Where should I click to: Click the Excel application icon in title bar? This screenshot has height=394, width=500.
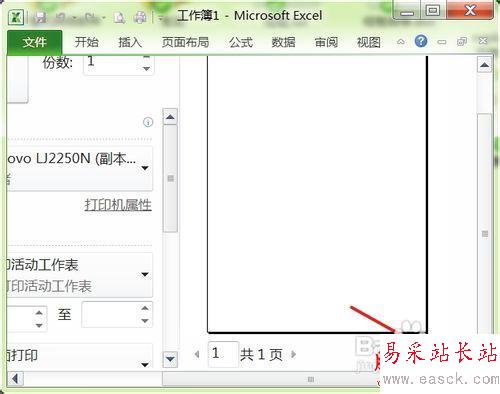pyautogui.click(x=15, y=17)
